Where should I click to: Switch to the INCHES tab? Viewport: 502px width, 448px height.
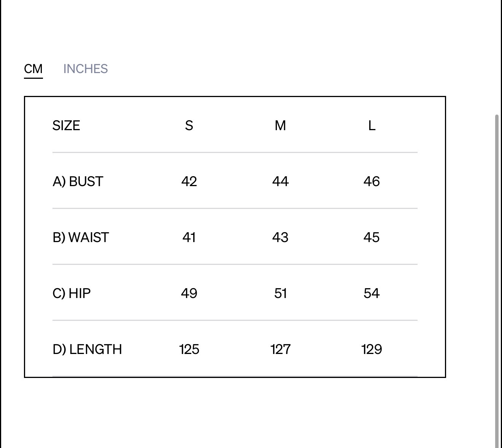(x=86, y=69)
